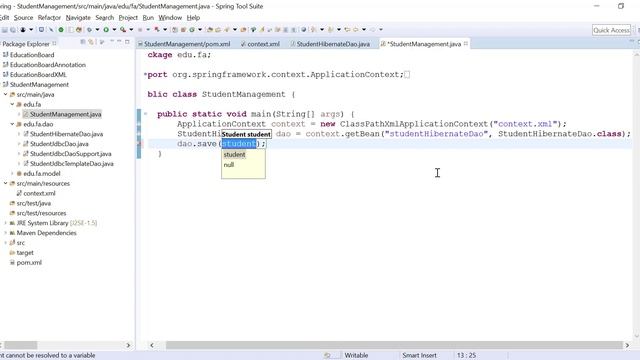
Task: Collapse the edu.fa.dao package
Action: 12,124
